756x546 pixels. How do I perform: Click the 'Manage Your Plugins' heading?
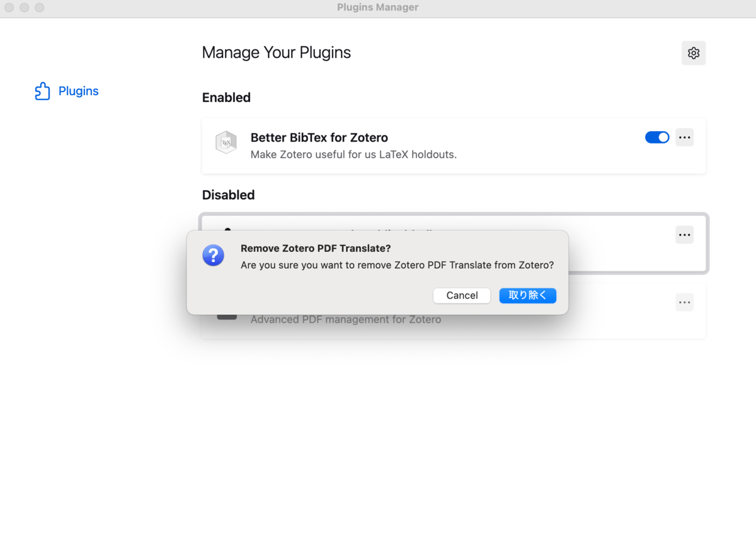coord(277,52)
